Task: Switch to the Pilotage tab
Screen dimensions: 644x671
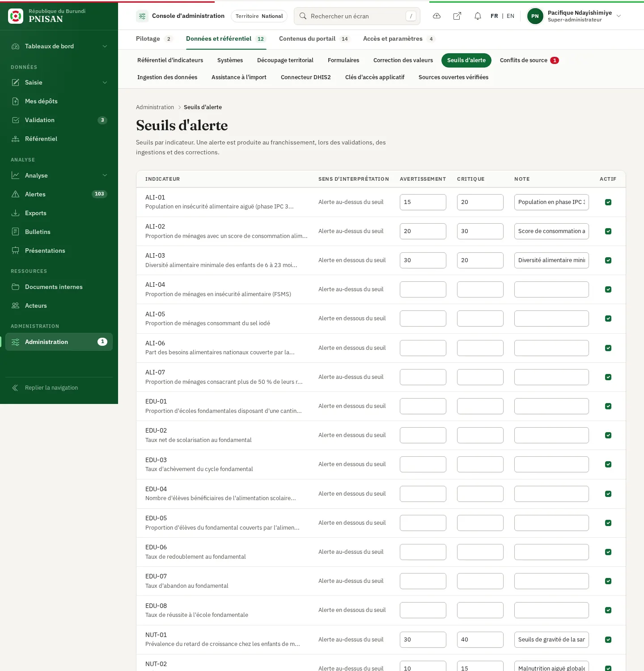Action: [x=155, y=39]
